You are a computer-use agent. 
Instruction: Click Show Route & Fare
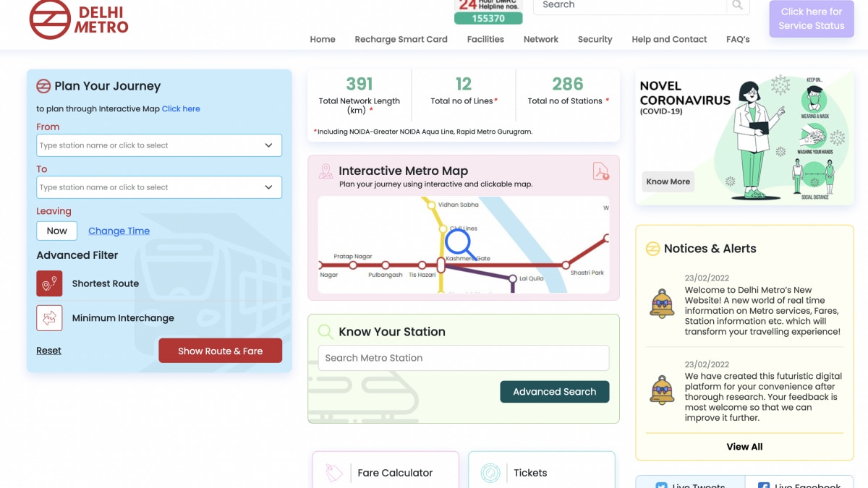click(220, 350)
